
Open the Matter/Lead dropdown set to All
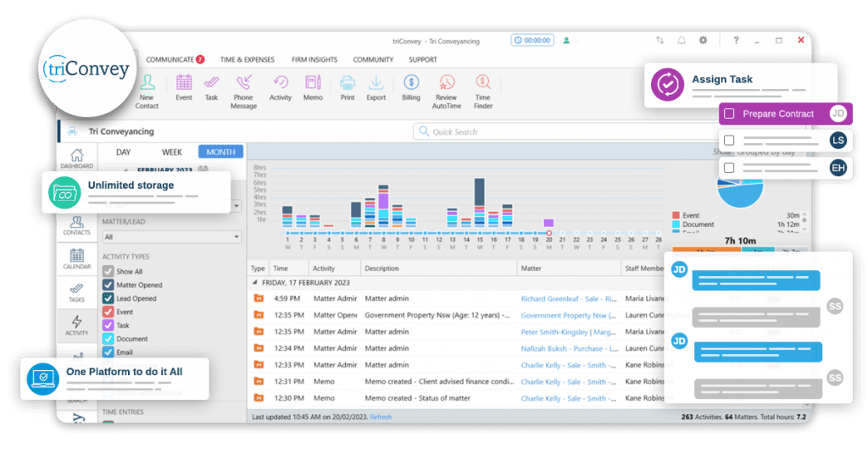(172, 237)
